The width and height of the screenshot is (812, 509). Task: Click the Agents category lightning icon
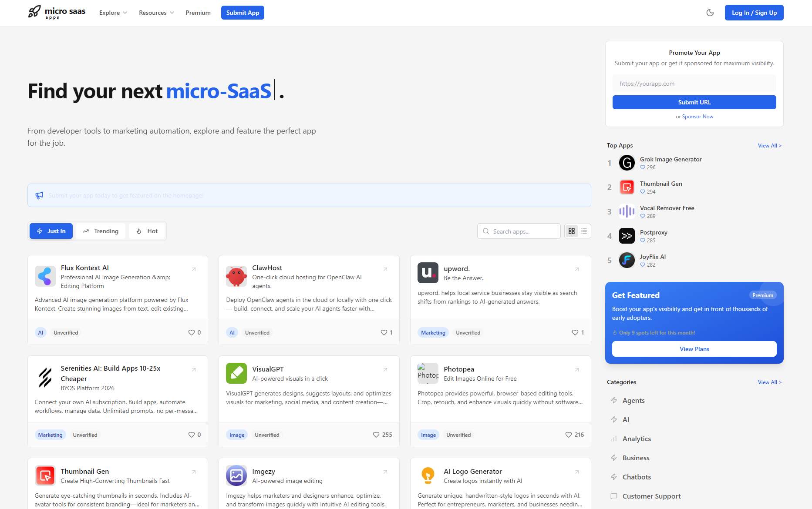614,400
